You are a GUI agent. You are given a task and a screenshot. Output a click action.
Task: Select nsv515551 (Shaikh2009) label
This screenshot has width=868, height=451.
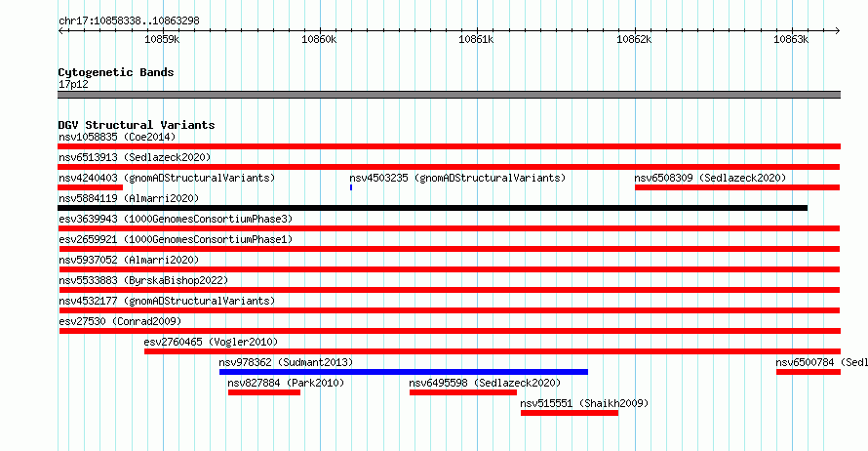pyautogui.click(x=584, y=403)
